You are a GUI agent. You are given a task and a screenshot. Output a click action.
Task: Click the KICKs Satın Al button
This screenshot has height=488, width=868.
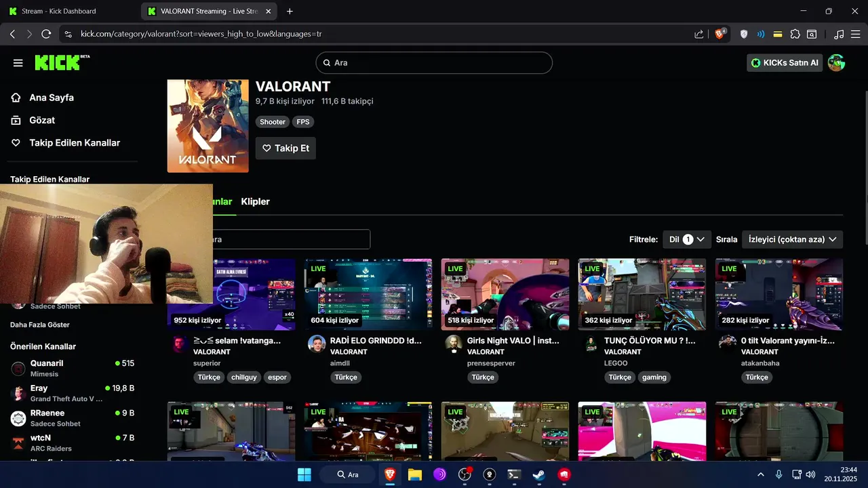(x=785, y=63)
